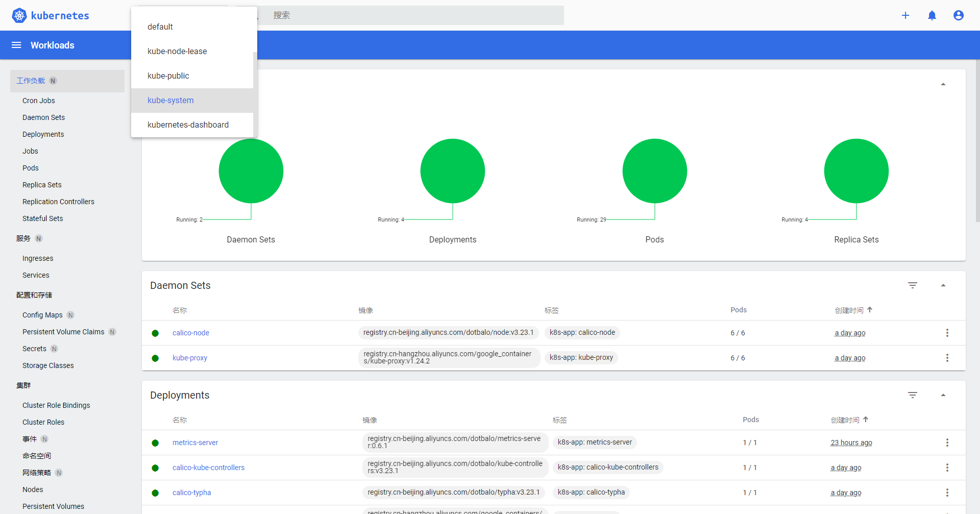Image resolution: width=980 pixels, height=514 pixels.
Task: Click the k8s-app: metrics-server label chip
Action: 595,442
